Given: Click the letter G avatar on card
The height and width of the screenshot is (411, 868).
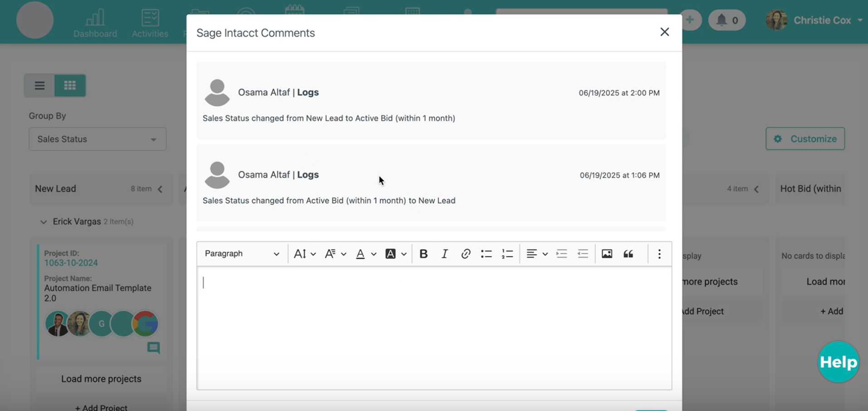Looking at the screenshot, I should (x=101, y=324).
